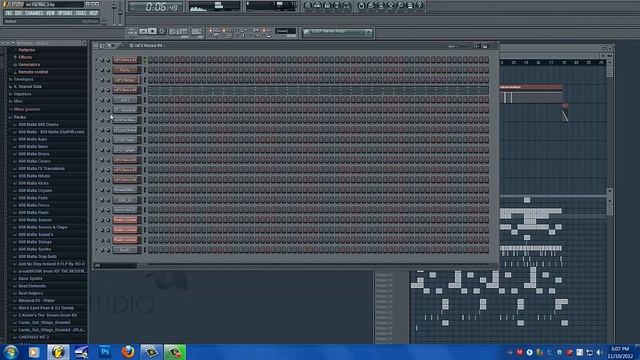The height and width of the screenshot is (360, 640).
Task: Open the Beat Elements folder
Action: pyautogui.click(x=32, y=286)
